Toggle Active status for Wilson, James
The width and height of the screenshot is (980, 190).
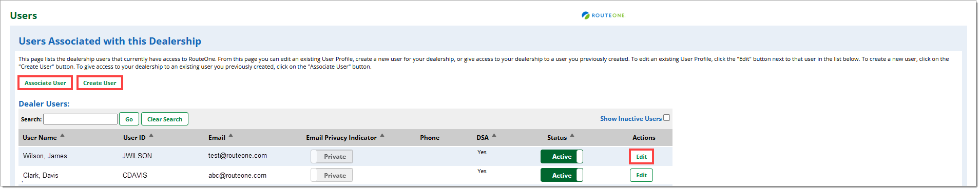click(562, 157)
